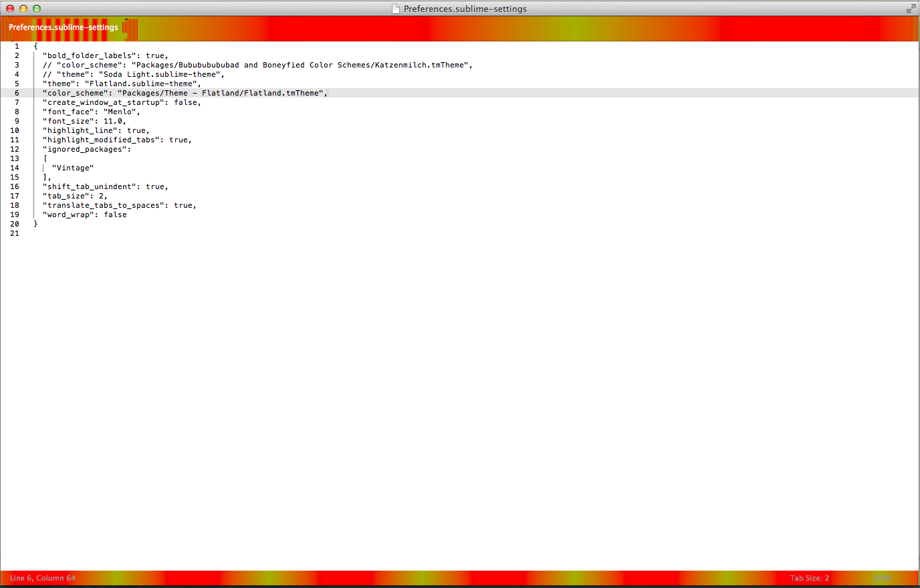This screenshot has width=920, height=588.
Task: Open the Tab Size: 2 indentation menu
Action: pos(809,578)
